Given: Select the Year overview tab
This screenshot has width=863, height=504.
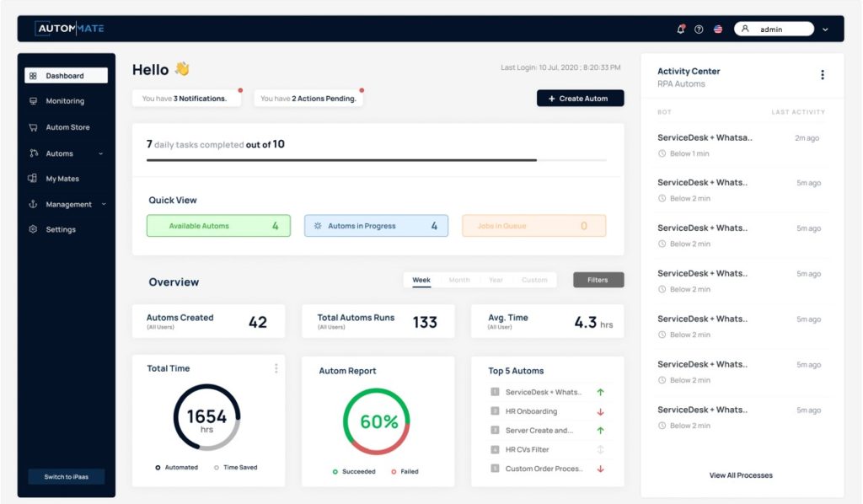Looking at the screenshot, I should point(496,280).
